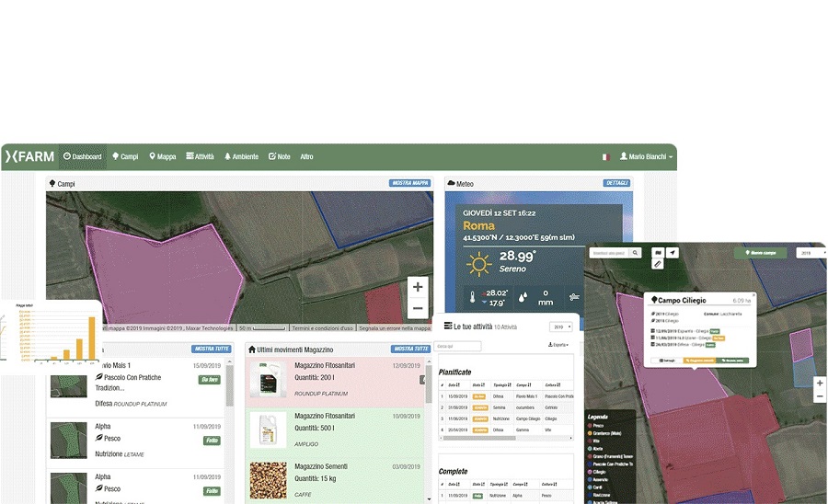The width and height of the screenshot is (828, 504).
Task: Click the Ciliegio pink legend swatch
Action: [591, 472]
